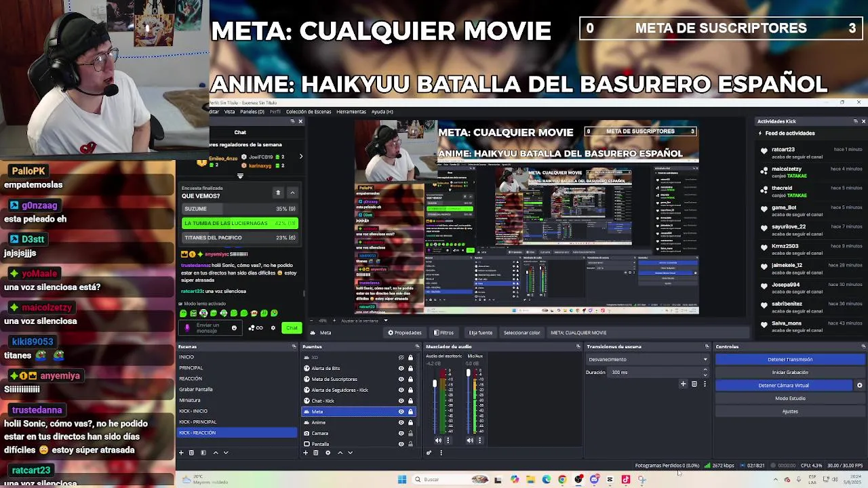Image resolution: width=868 pixels, height=488 pixels.
Task: Click the Enviar un mensaje chat input
Action: pos(212,328)
